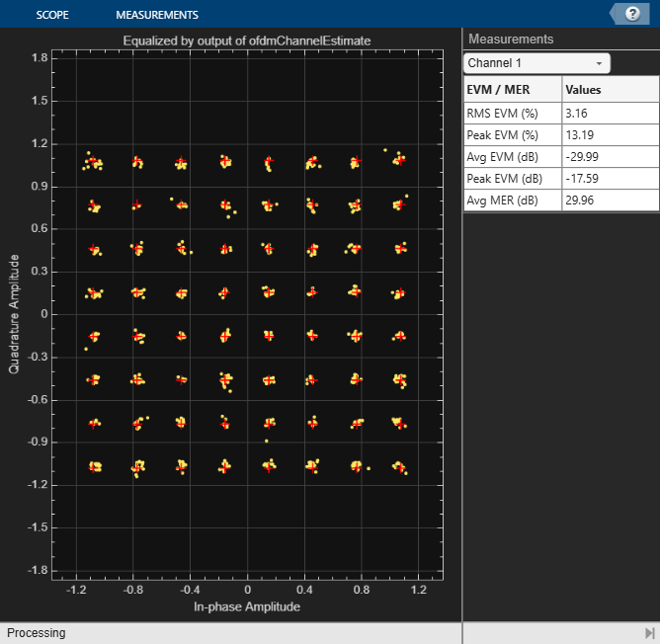Image resolution: width=660 pixels, height=644 pixels.
Task: Click the In-phase Amplitude axis label
Action: (x=246, y=606)
